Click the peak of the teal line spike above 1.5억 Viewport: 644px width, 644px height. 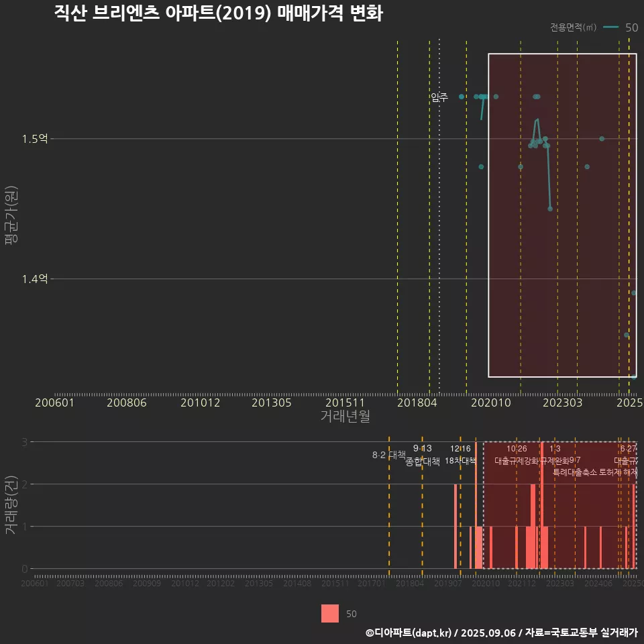click(537, 119)
